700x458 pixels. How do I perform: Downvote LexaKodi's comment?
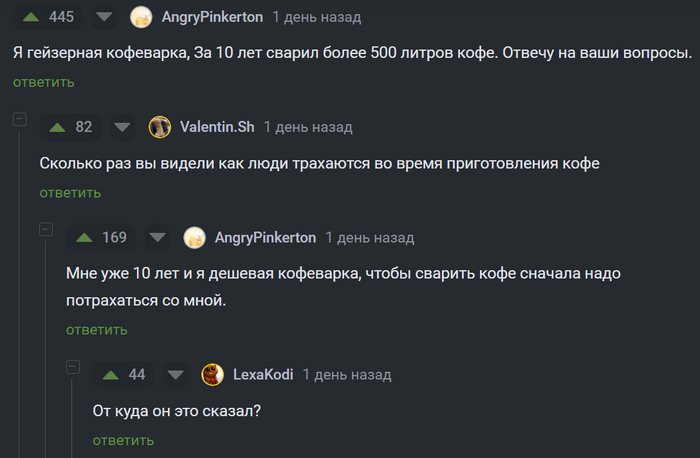176,375
